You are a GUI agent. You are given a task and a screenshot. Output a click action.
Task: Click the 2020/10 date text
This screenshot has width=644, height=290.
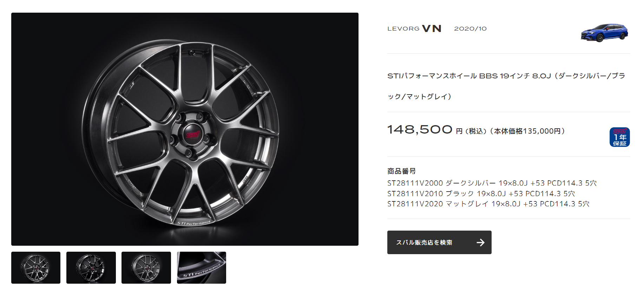point(470,29)
